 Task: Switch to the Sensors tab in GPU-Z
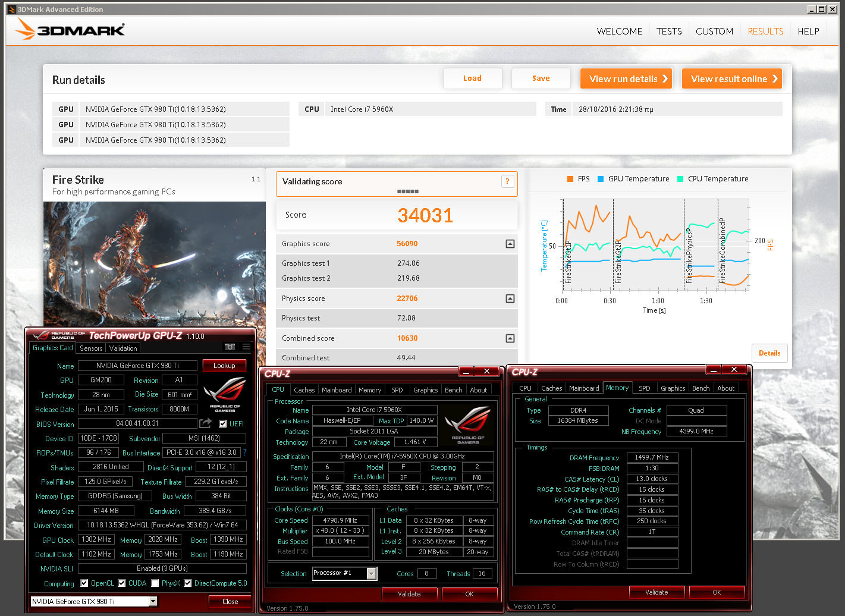(91, 348)
